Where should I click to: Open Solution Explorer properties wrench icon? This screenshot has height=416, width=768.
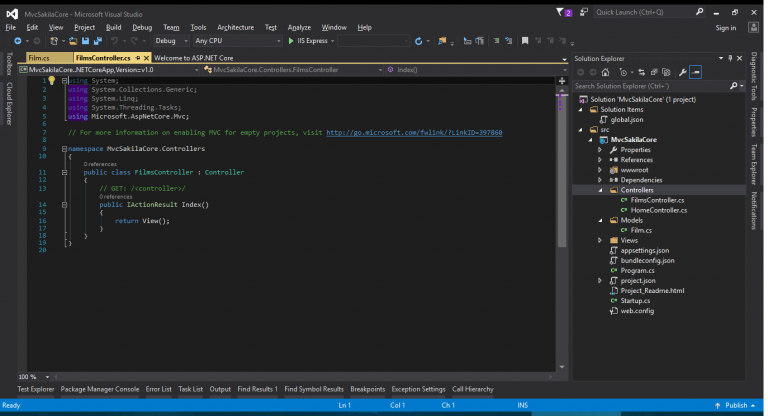click(x=682, y=72)
